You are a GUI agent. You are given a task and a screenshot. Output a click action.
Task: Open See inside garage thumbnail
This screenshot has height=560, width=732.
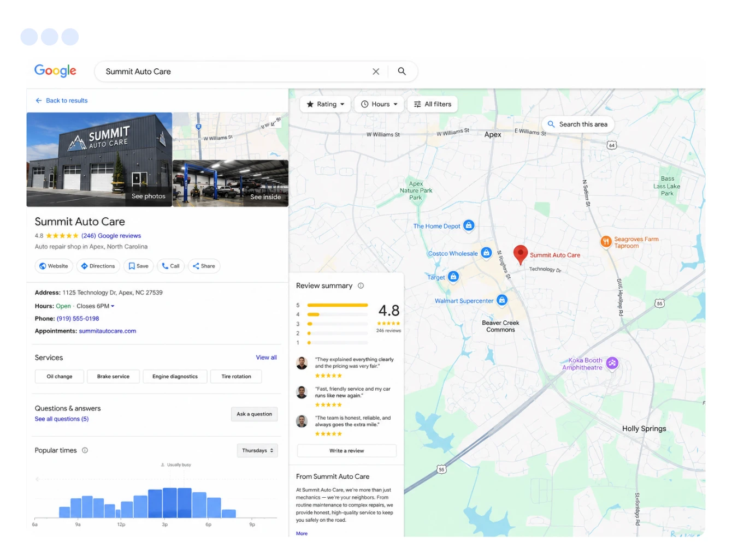[231, 183]
